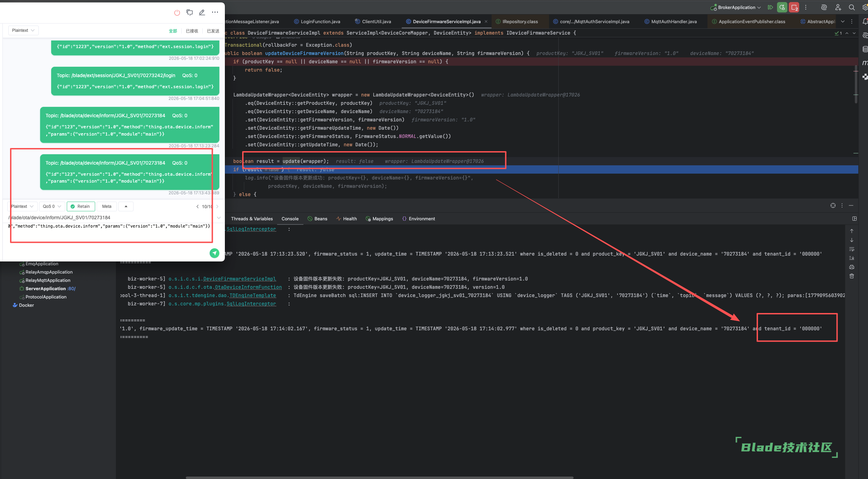Open Search Everywhere with the magnifier icon
868x479 pixels.
tap(852, 7)
